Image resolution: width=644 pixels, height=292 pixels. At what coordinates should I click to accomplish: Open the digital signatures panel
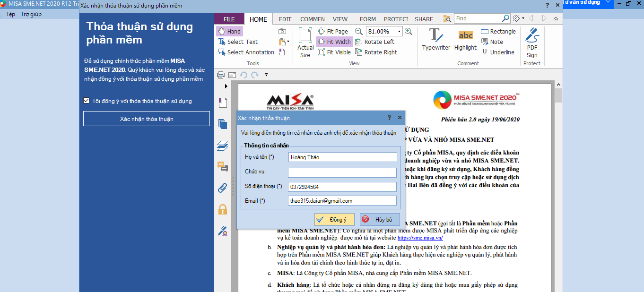point(222,231)
